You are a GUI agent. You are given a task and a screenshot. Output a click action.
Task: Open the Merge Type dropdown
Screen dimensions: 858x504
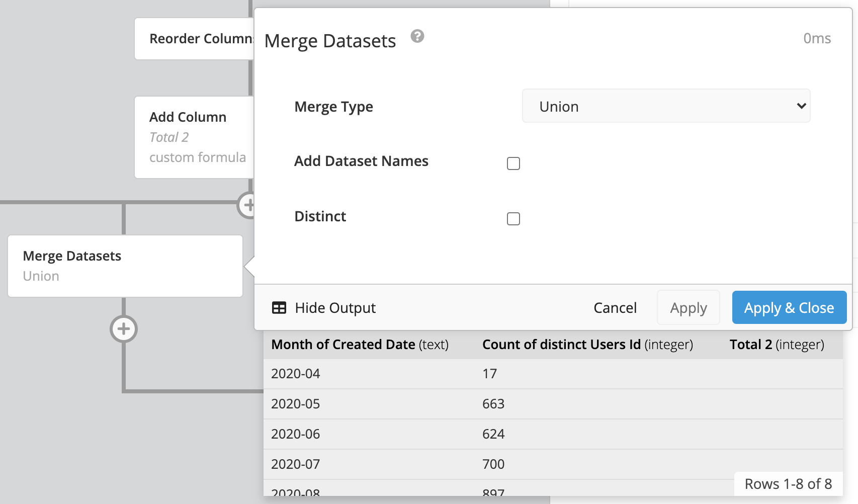(x=666, y=106)
